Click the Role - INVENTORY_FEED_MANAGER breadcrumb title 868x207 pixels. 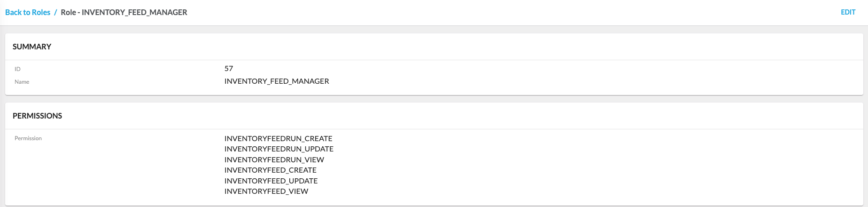coord(124,12)
